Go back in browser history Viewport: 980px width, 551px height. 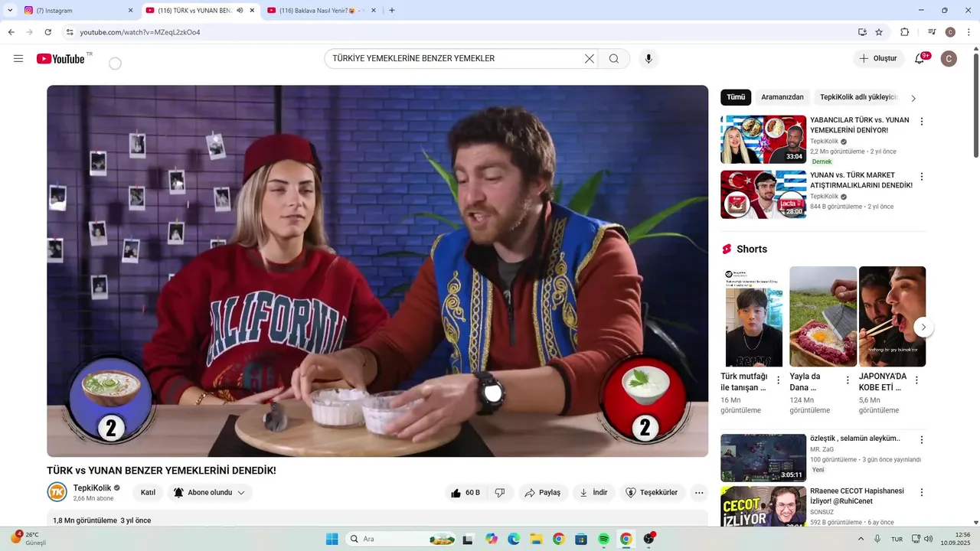11,32
